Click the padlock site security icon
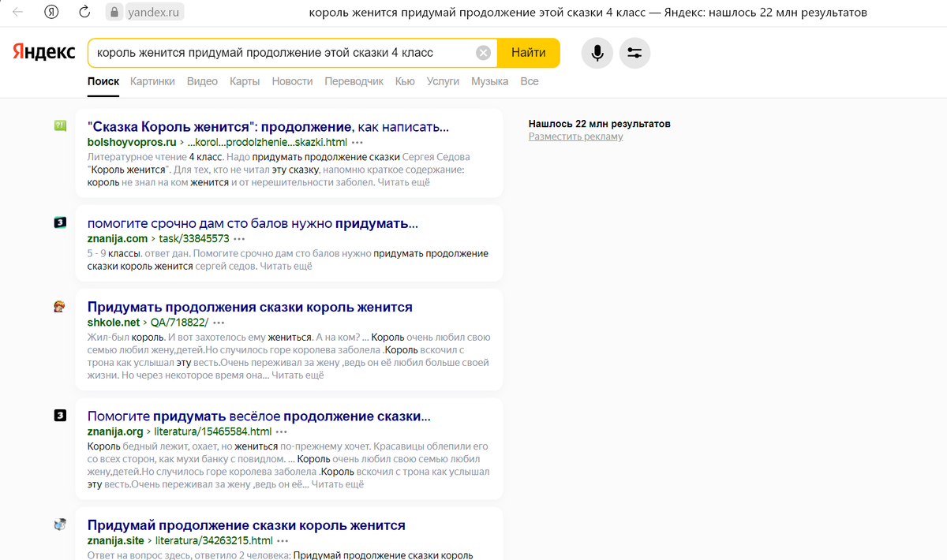 point(114,13)
